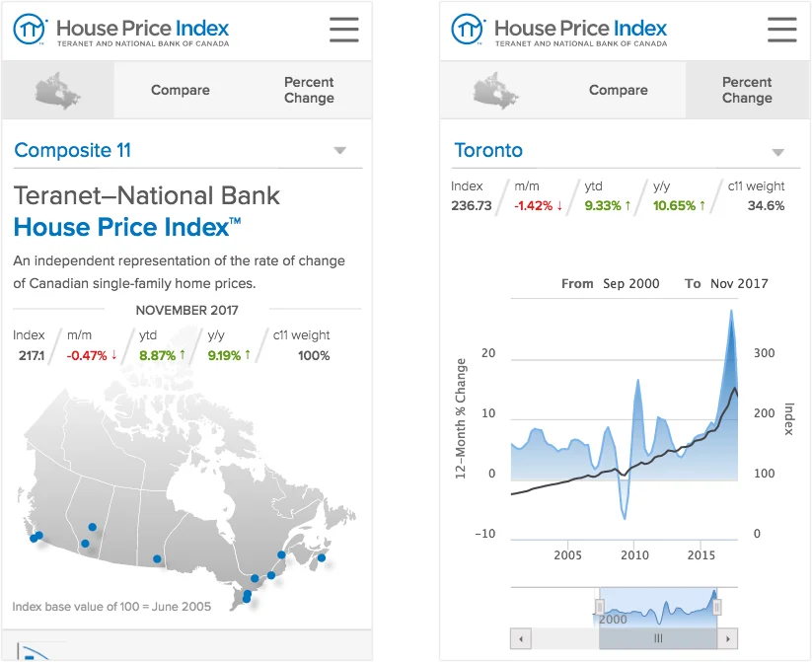The width and height of the screenshot is (812, 662).
Task: Click left handle of chart range navigator
Action: [x=599, y=607]
